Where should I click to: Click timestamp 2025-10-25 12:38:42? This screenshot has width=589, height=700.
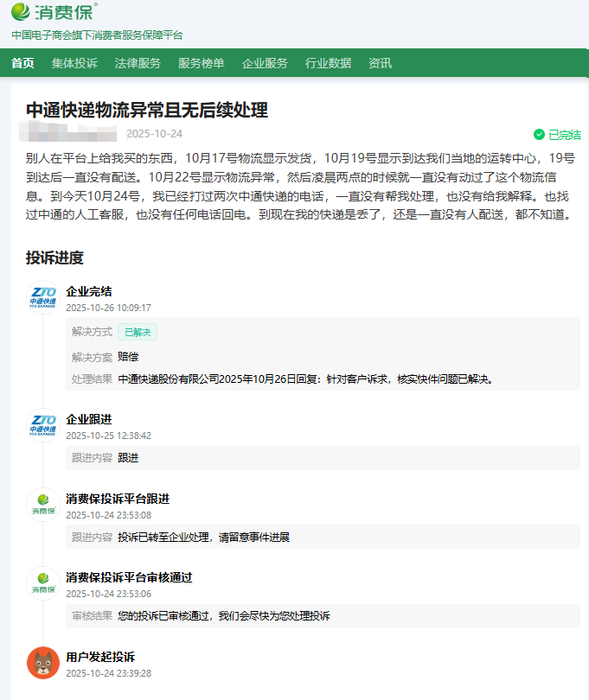point(109,436)
